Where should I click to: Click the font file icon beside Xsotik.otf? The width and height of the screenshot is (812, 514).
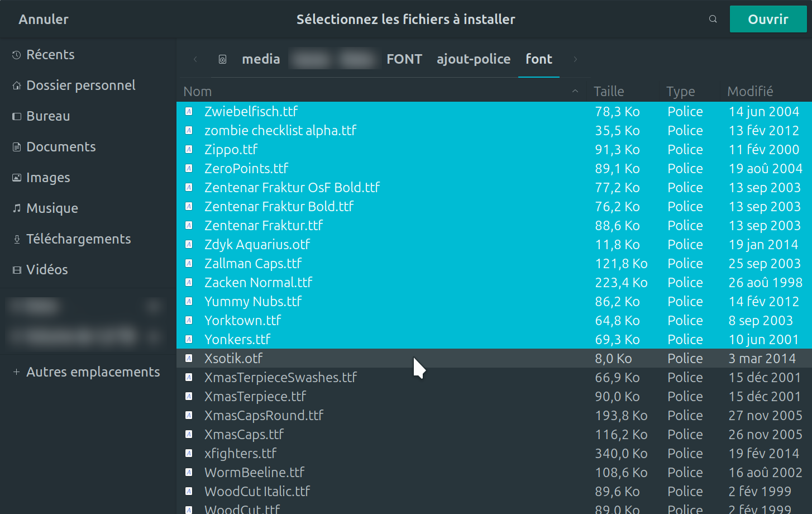[189, 359]
